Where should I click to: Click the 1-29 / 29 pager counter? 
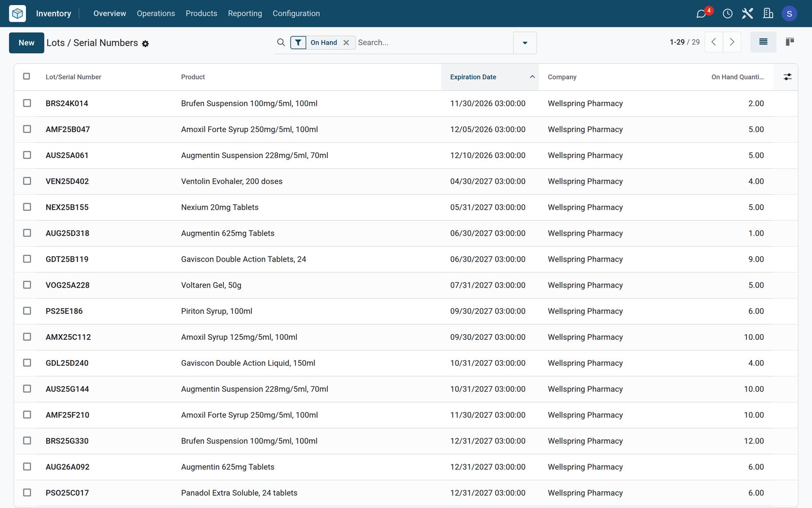pos(685,42)
